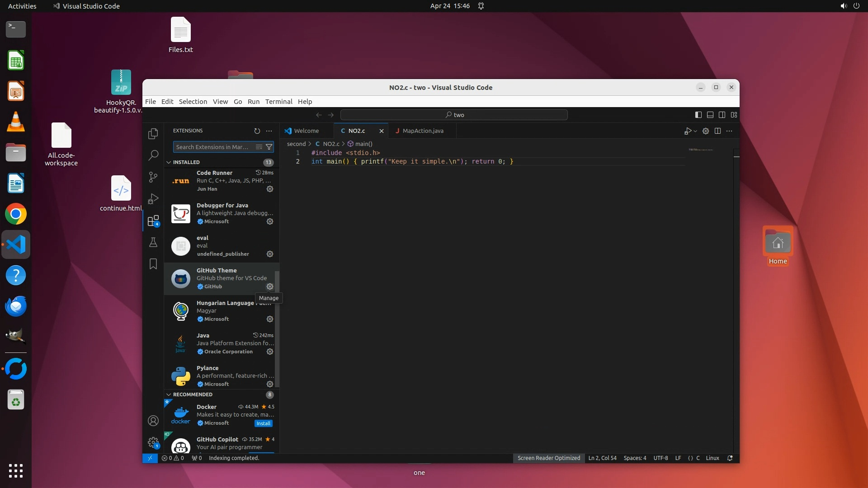Click the Refresh extensions icon
This screenshot has height=488, width=868.
click(x=257, y=131)
